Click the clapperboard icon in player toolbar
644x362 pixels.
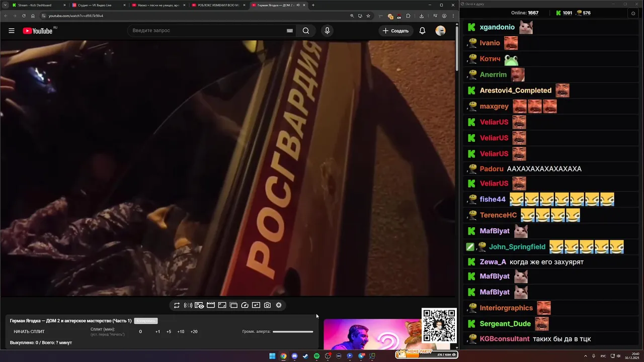click(211, 305)
